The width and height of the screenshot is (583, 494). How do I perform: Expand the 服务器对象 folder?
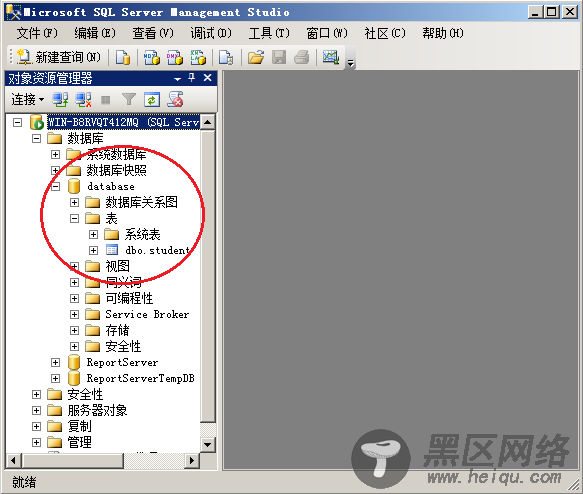[36, 410]
